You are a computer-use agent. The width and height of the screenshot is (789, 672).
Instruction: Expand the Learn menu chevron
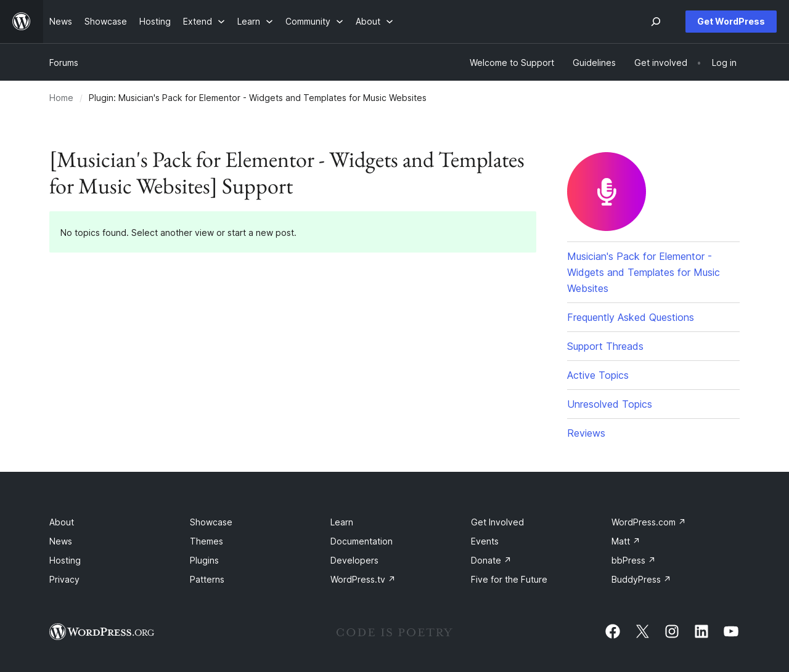pos(269,22)
